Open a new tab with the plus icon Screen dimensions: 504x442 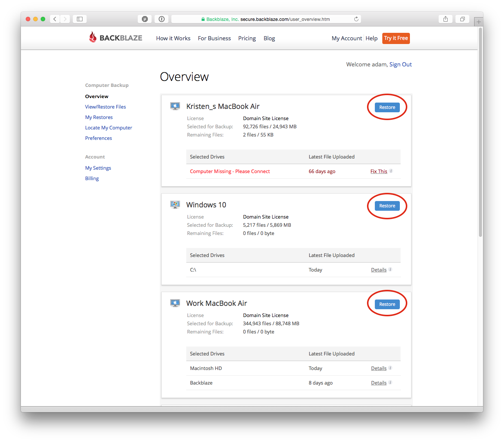pyautogui.click(x=479, y=22)
